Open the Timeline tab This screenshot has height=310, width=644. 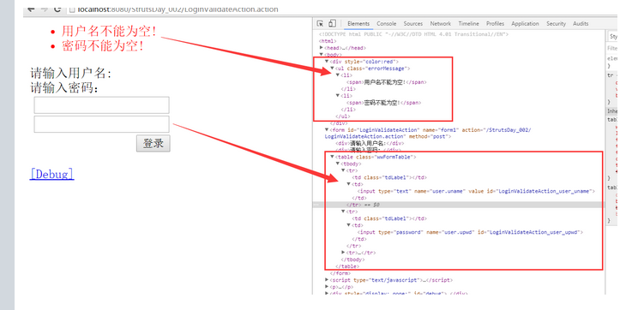[468, 24]
